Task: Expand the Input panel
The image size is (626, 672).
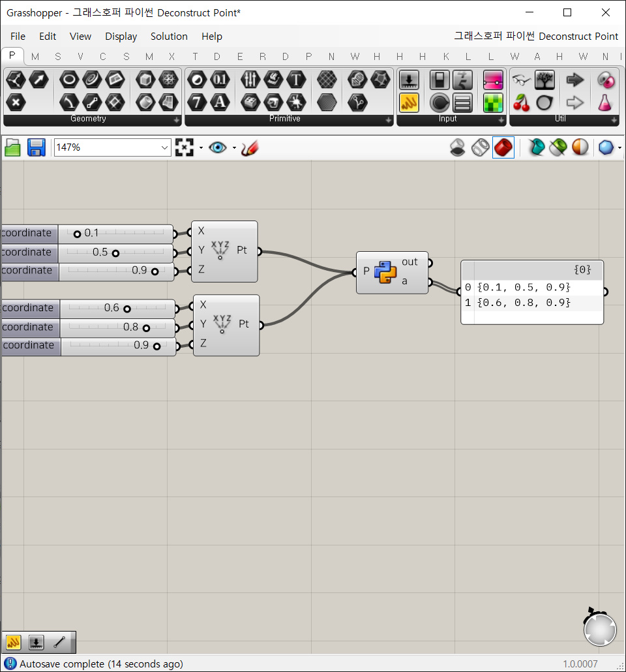Action: point(501,121)
